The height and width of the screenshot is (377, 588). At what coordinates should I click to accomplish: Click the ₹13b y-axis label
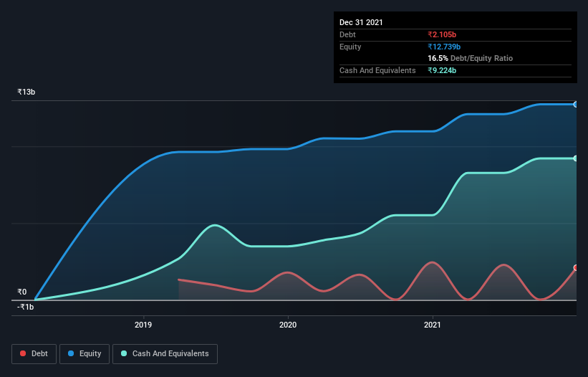[x=26, y=92]
